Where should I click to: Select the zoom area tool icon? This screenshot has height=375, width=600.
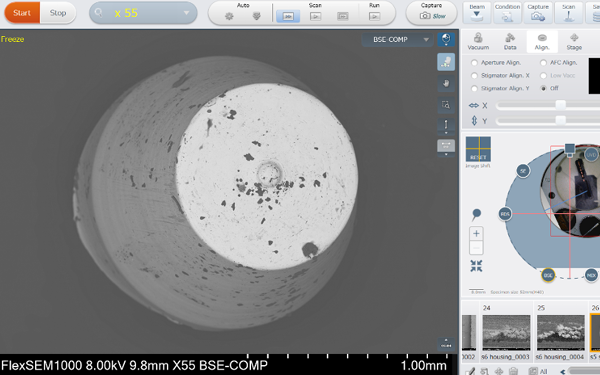pos(446,104)
